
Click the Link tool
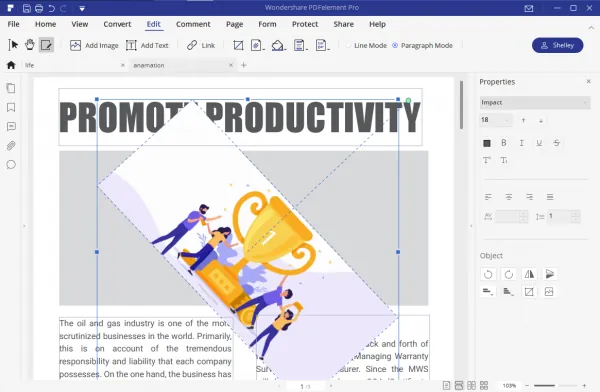201,45
